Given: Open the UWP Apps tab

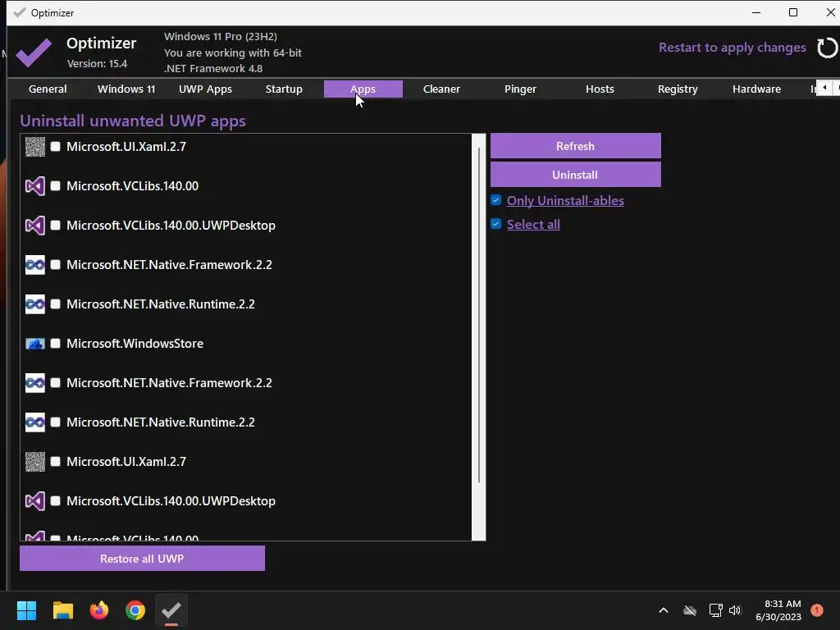Looking at the screenshot, I should point(205,89).
